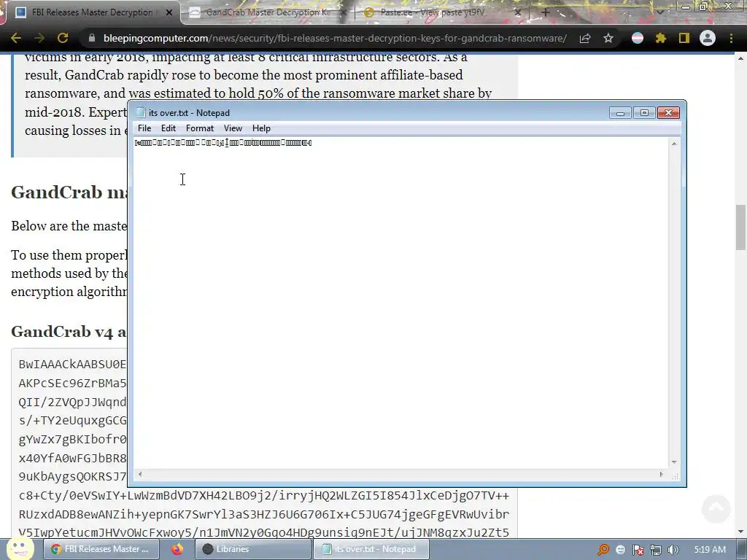Click the lock icon in address bar
Image resolution: width=747 pixels, height=560 pixels.
point(92,38)
